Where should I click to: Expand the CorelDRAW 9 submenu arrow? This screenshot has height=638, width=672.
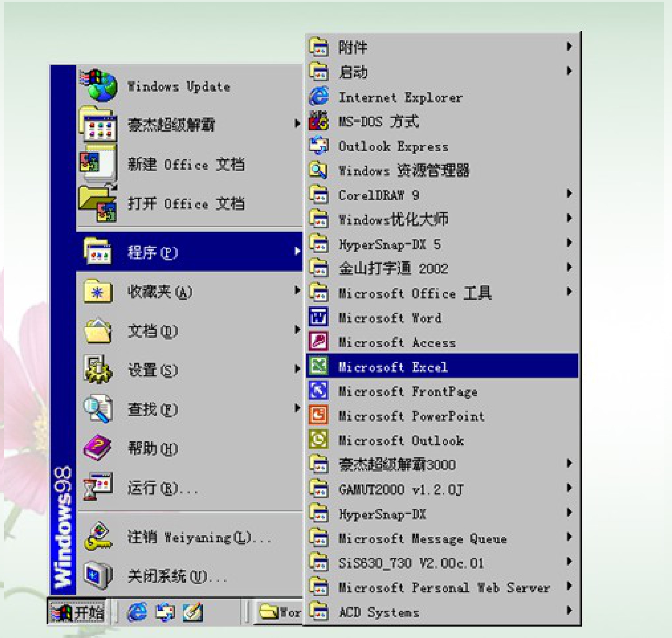click(x=570, y=193)
